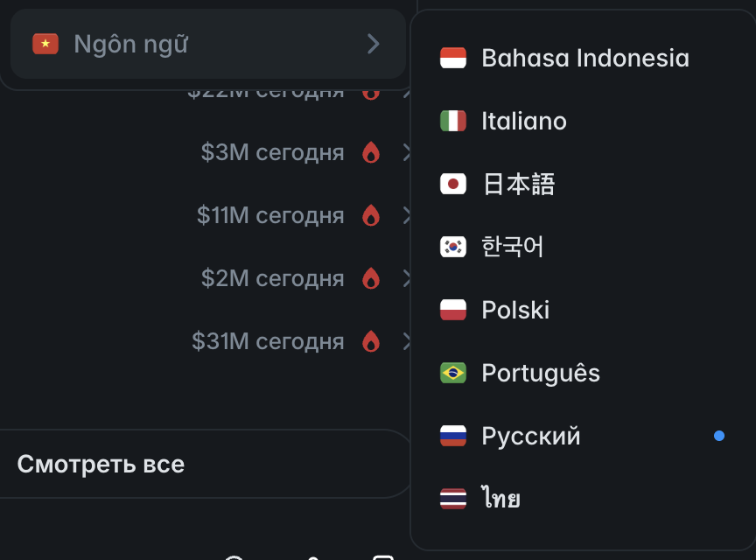Click the Indonesian flag icon
This screenshot has width=756, height=560.
click(452, 59)
